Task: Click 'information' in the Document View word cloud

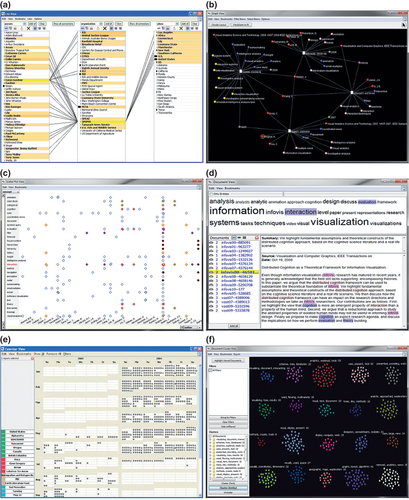Action: [x=237, y=211]
